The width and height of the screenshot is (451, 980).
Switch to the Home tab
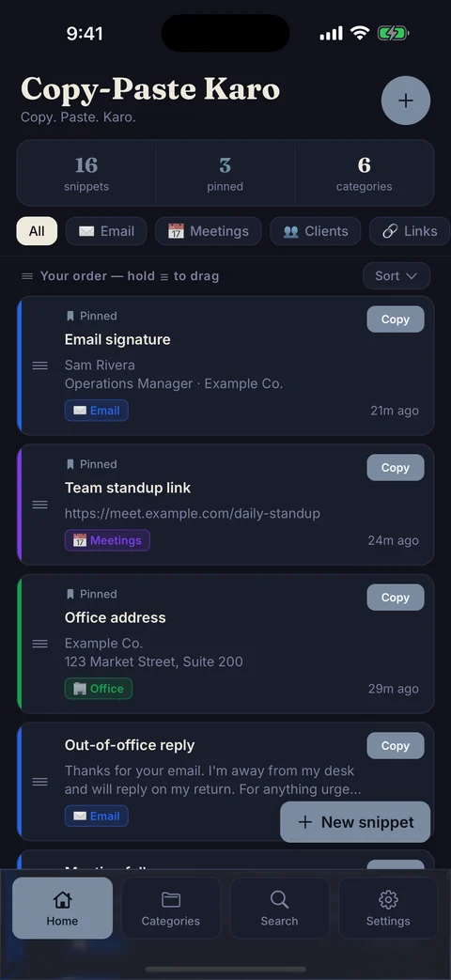pos(62,909)
